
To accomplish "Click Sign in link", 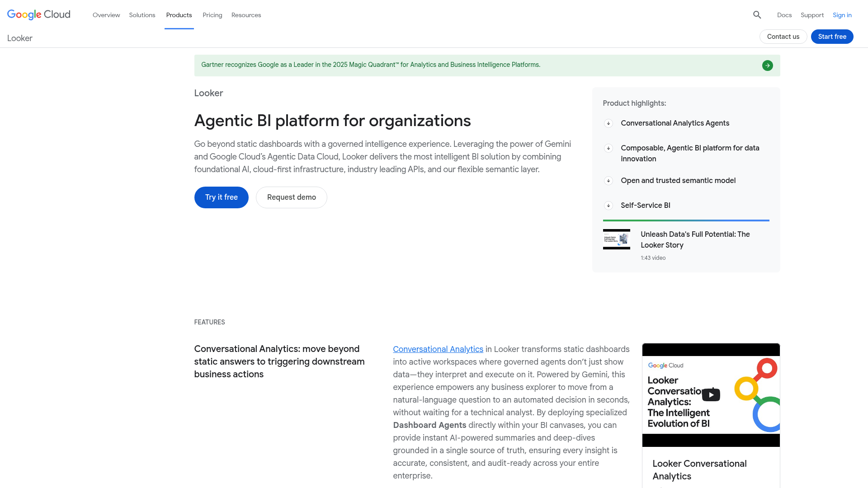I will (842, 15).
